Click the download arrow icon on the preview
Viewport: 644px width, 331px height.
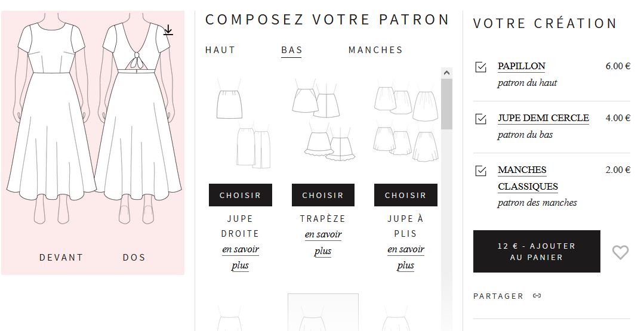pyautogui.click(x=168, y=30)
